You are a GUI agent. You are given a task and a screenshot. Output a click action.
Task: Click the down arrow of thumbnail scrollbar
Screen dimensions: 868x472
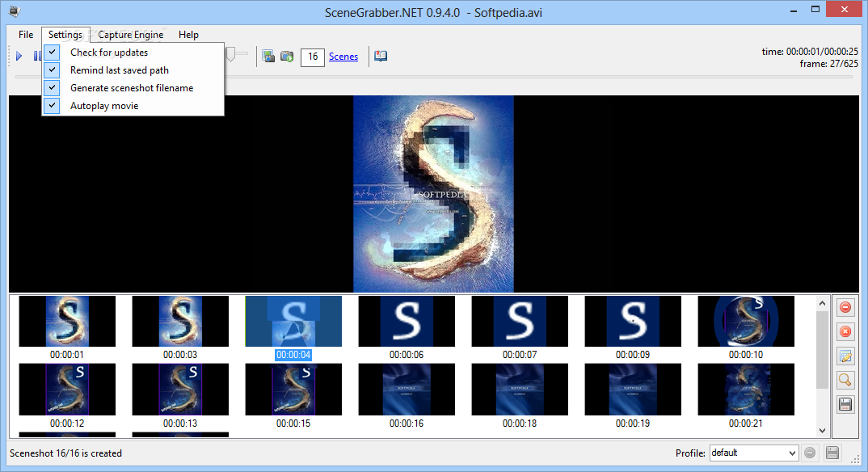pos(822,431)
